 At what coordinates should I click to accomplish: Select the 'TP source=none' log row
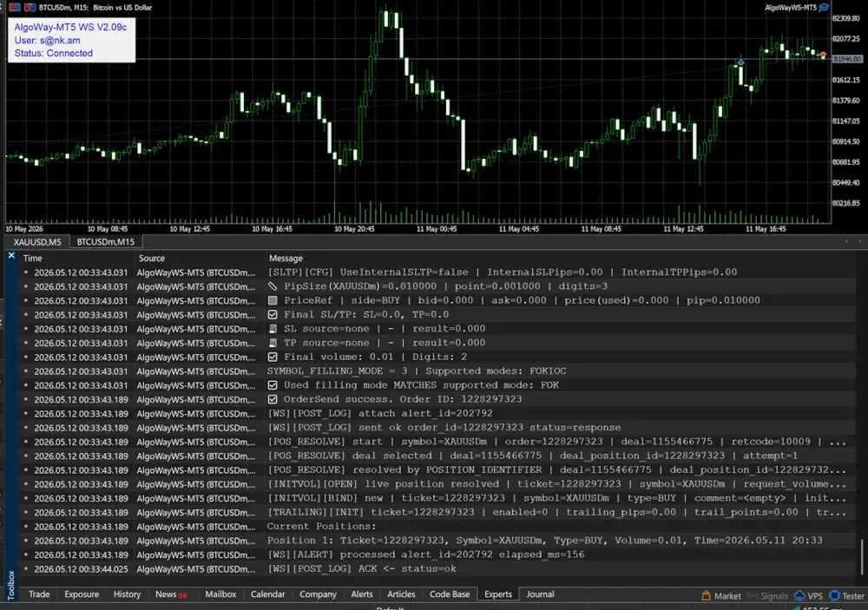(x=437, y=343)
